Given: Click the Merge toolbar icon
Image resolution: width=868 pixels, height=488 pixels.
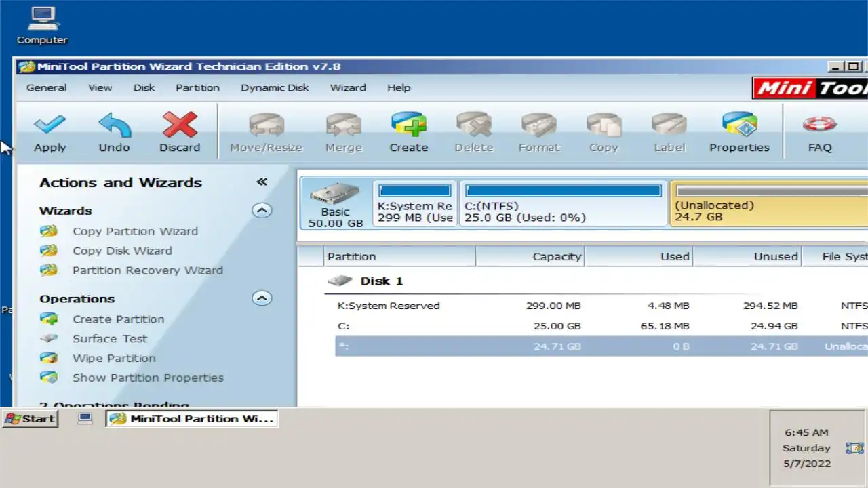Looking at the screenshot, I should tap(343, 125).
